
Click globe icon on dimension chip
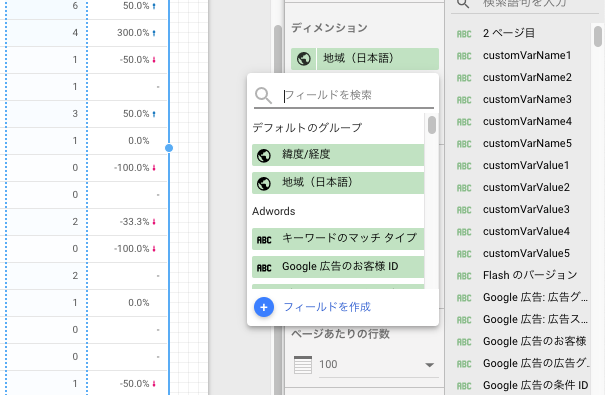pos(304,59)
